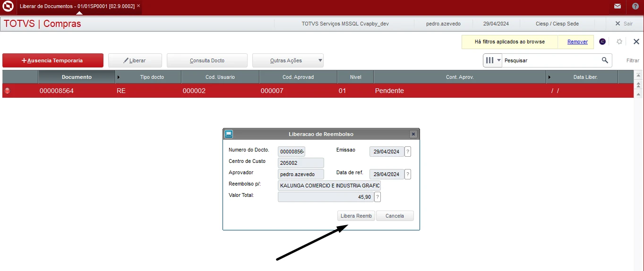The height and width of the screenshot is (271, 644).
Task: Click the Emissao date helper icon
Action: tap(408, 152)
